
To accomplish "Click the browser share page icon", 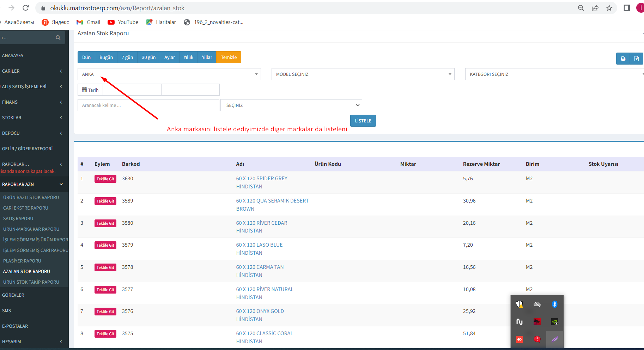I will point(595,8).
